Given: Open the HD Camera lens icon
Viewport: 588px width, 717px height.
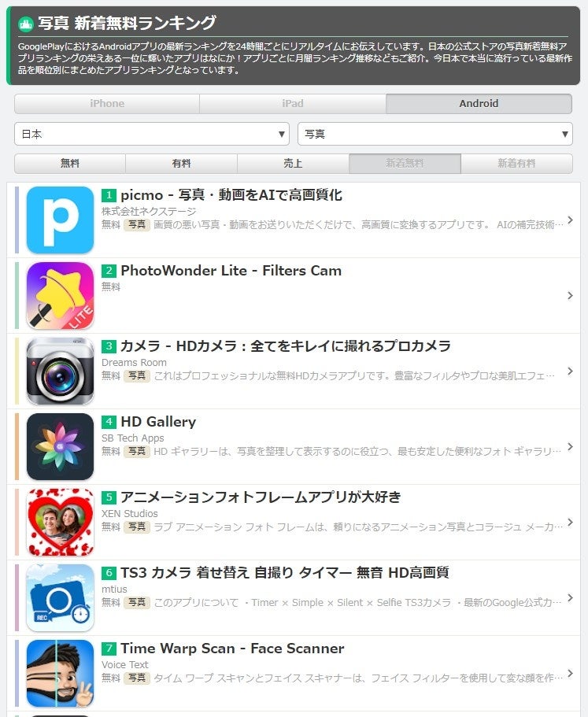Looking at the screenshot, I should point(60,371).
